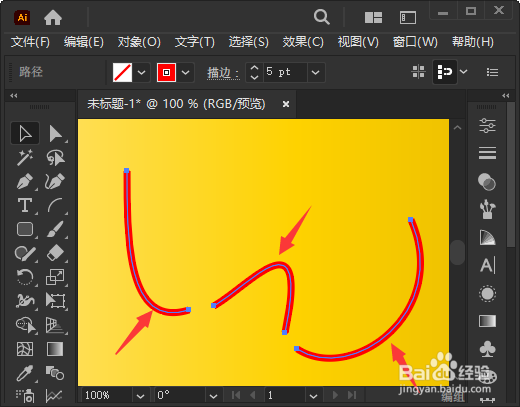The width and height of the screenshot is (520, 407).
Task: Select the Blend tool
Action: click(x=55, y=373)
